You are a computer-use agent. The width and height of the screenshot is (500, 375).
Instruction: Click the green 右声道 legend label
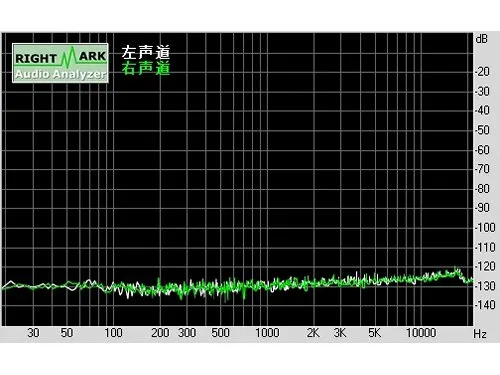click(146, 68)
